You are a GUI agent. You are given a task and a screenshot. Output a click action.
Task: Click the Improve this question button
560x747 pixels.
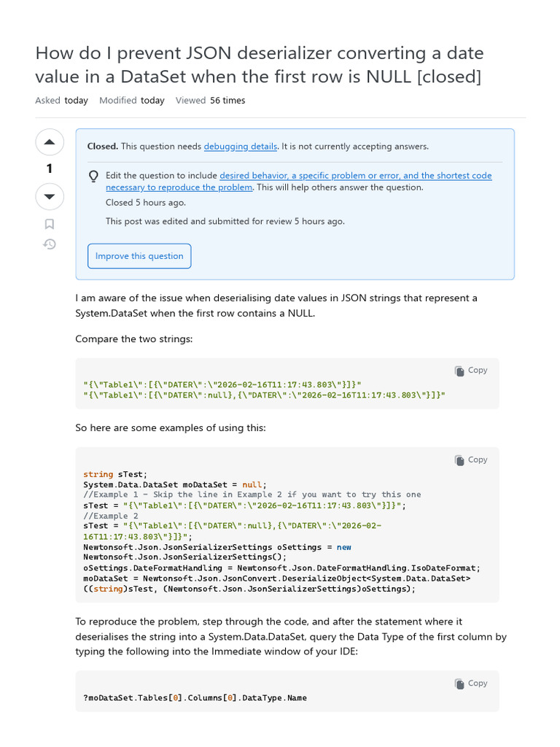click(139, 256)
